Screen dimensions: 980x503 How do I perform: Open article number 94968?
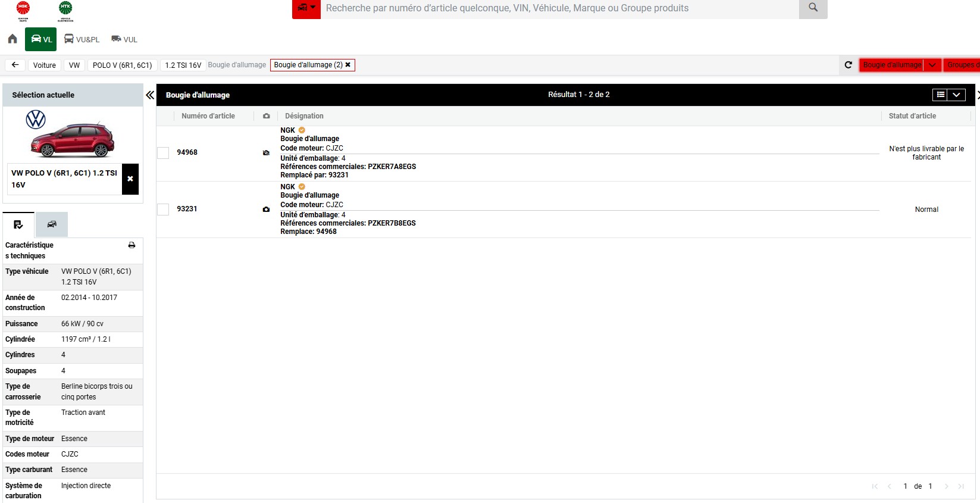click(x=187, y=152)
